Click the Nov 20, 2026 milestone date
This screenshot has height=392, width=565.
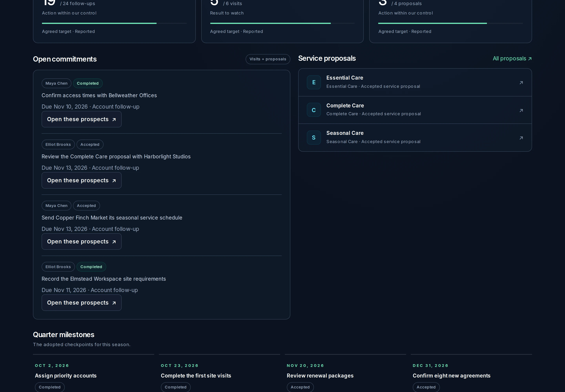(x=305, y=366)
